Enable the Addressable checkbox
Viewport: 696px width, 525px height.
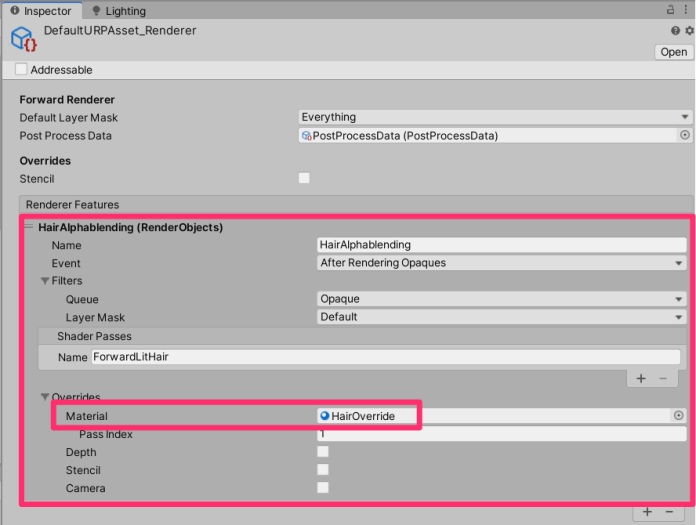(22, 70)
